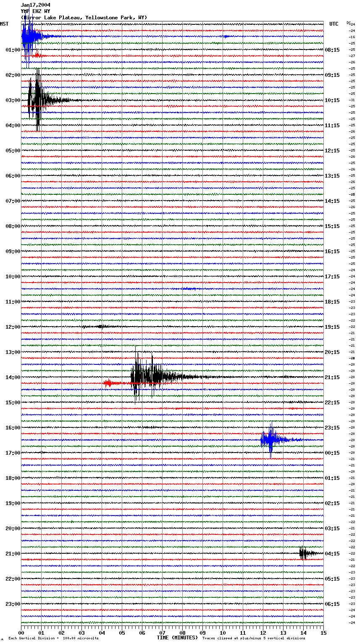
Task: Click the 04:15 UTC time label
Action: click(332, 554)
